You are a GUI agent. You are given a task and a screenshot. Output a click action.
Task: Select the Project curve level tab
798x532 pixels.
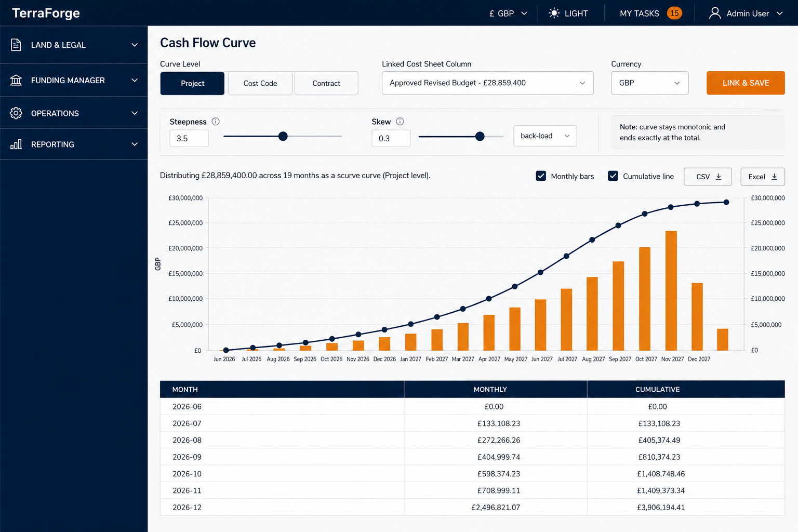click(192, 83)
